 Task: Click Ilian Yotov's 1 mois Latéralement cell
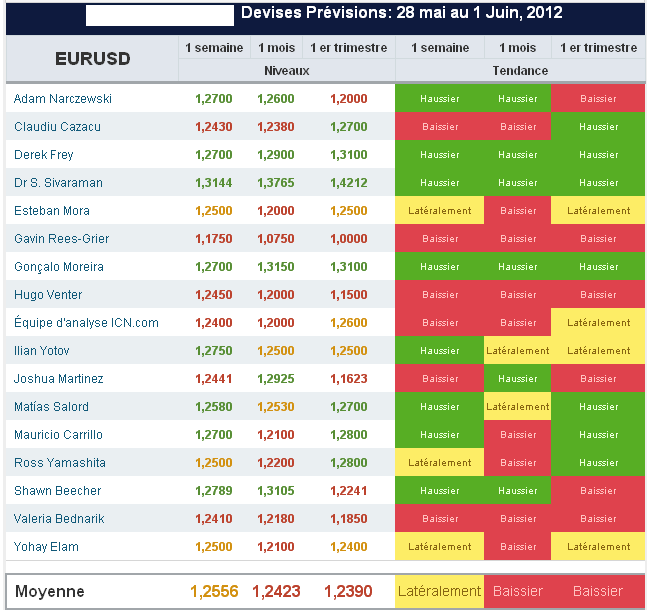pyautogui.click(x=517, y=350)
